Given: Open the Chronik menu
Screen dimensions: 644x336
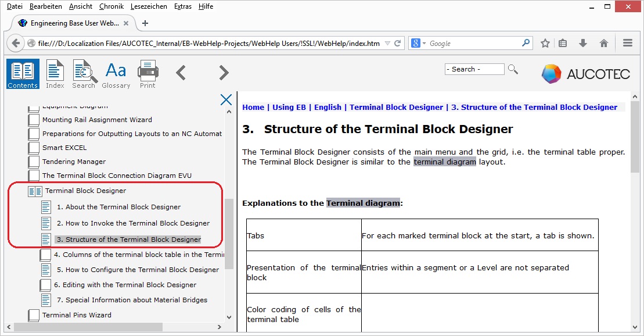Looking at the screenshot, I should click(x=111, y=6).
